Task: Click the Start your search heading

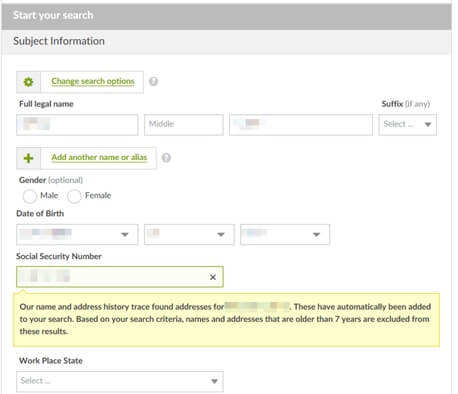Action: [53, 15]
